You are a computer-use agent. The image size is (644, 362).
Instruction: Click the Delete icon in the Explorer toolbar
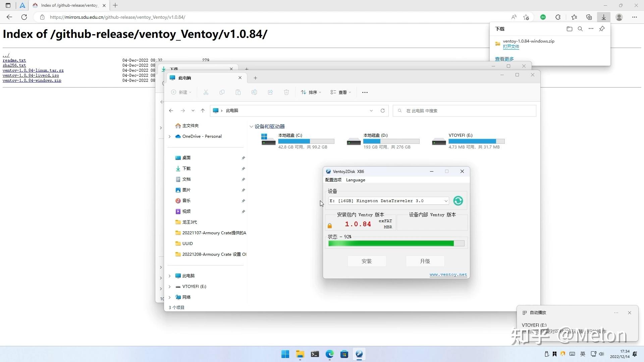pos(286,92)
